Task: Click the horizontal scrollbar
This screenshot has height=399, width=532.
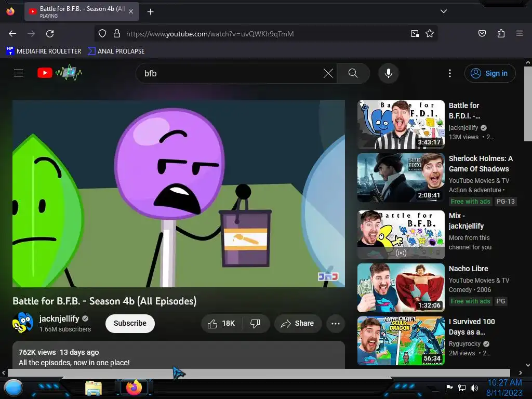Action: (259, 373)
